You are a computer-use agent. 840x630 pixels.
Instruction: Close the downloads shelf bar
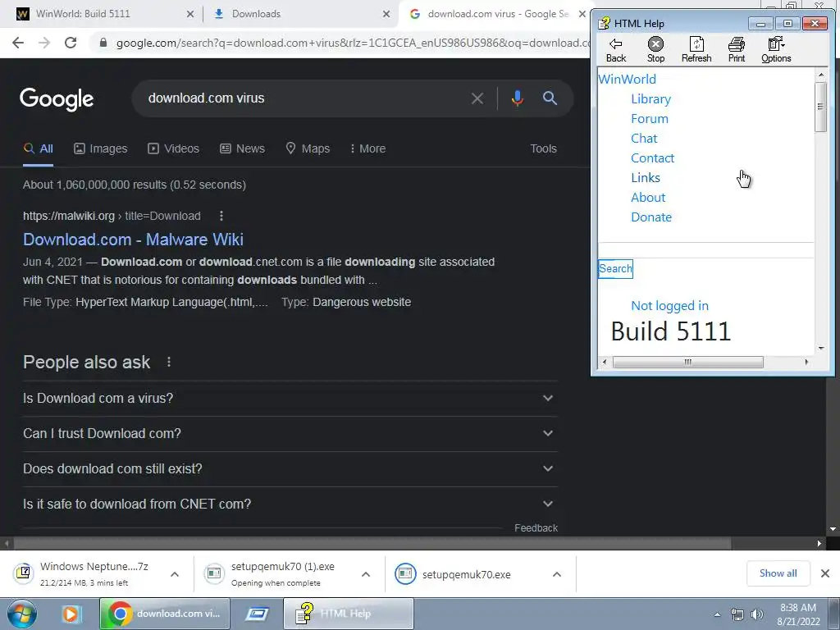coord(825,573)
